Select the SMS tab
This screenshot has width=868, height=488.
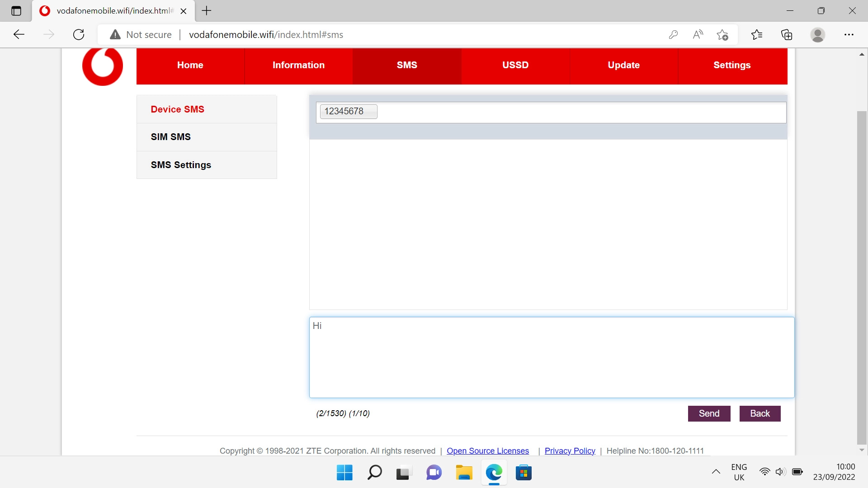click(407, 66)
